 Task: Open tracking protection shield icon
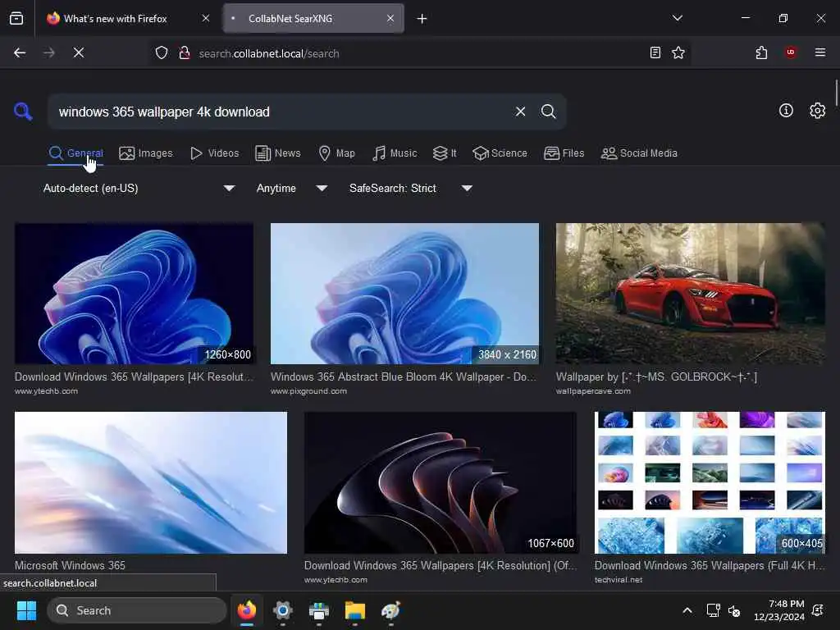click(x=162, y=53)
